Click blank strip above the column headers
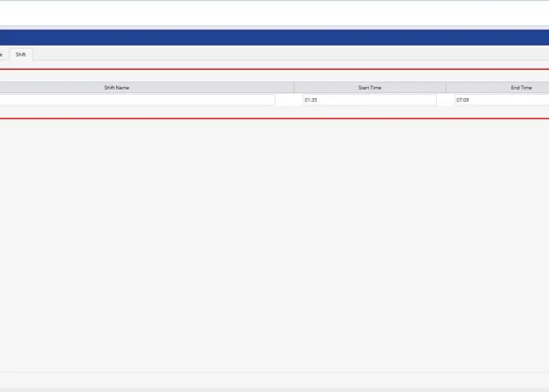Screen dimensions: 549x392 pyautogui.click(x=274, y=75)
